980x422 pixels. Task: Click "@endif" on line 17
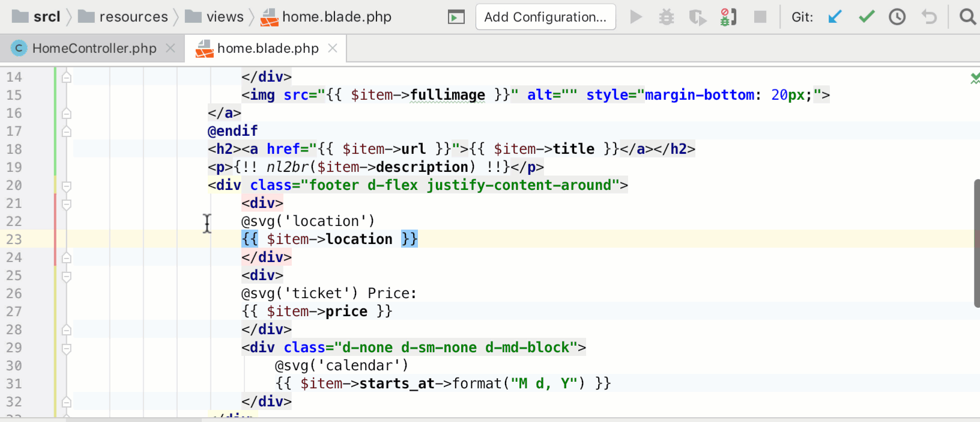coord(232,131)
